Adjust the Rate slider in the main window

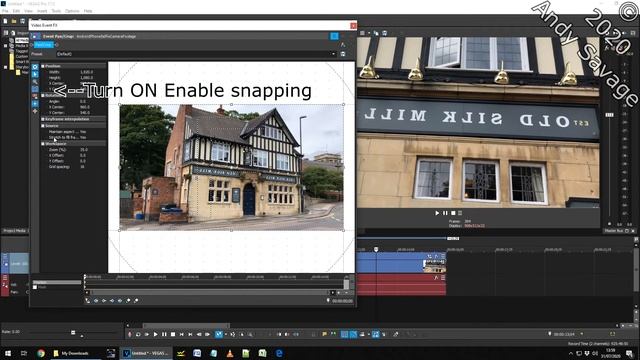(73, 333)
